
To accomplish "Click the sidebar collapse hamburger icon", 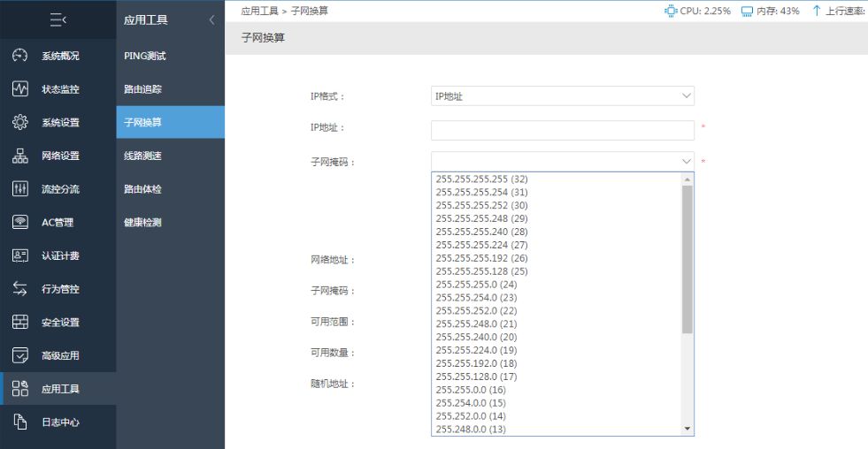I will [x=58, y=20].
